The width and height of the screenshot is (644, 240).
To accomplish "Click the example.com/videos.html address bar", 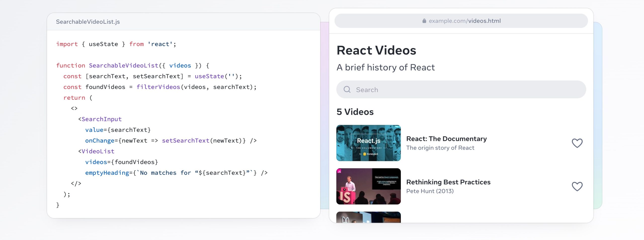I will click(x=461, y=21).
